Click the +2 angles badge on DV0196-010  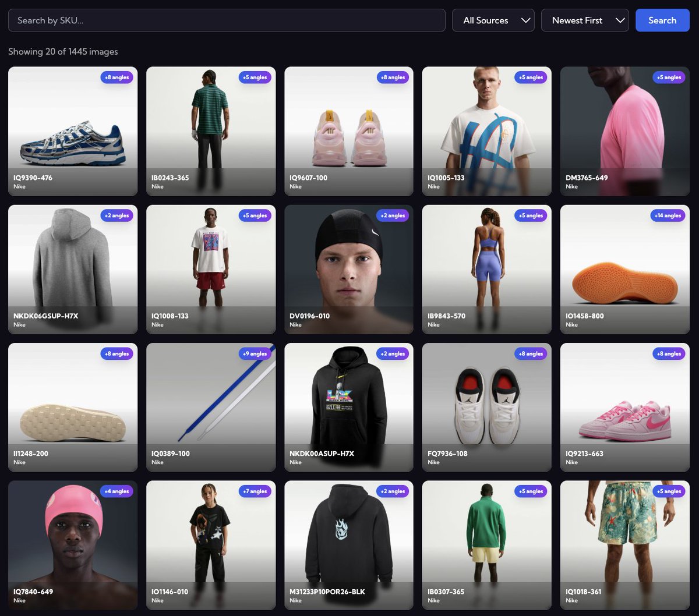pos(393,215)
